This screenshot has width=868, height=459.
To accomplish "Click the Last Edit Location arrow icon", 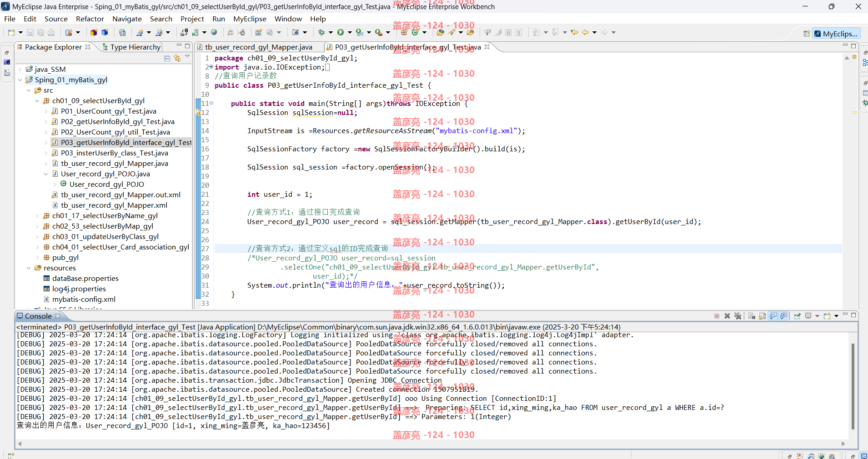I will pyautogui.click(x=574, y=32).
